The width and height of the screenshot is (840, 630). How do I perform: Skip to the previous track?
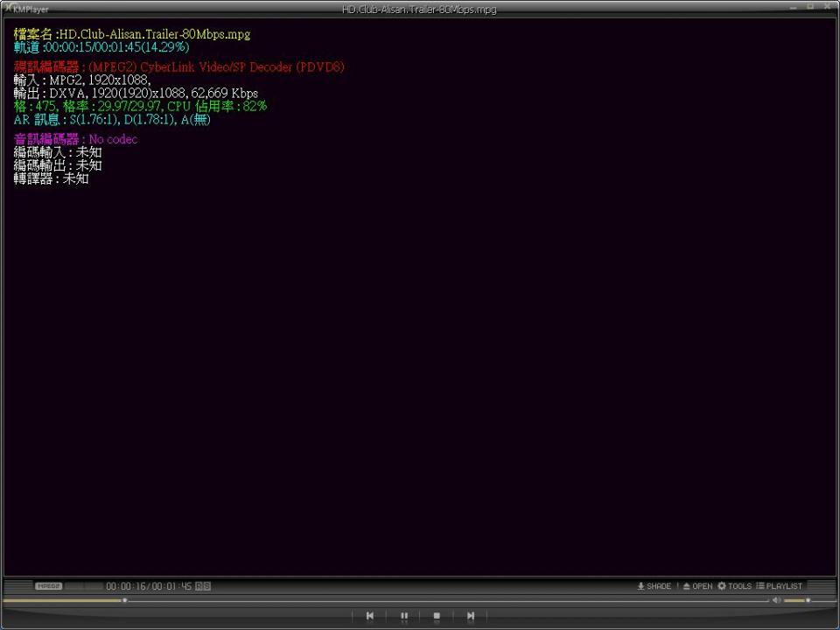click(370, 616)
